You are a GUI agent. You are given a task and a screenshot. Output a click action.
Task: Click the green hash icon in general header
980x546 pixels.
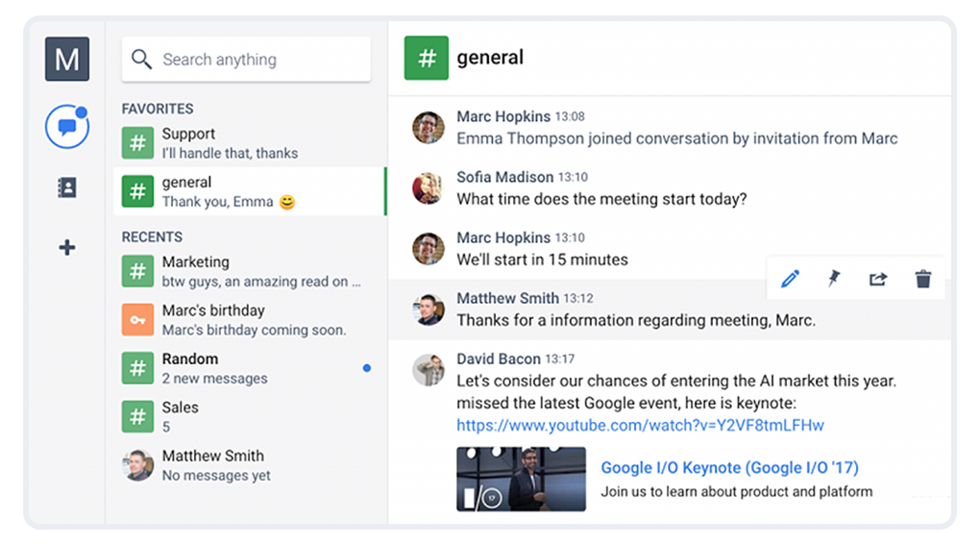(x=426, y=58)
